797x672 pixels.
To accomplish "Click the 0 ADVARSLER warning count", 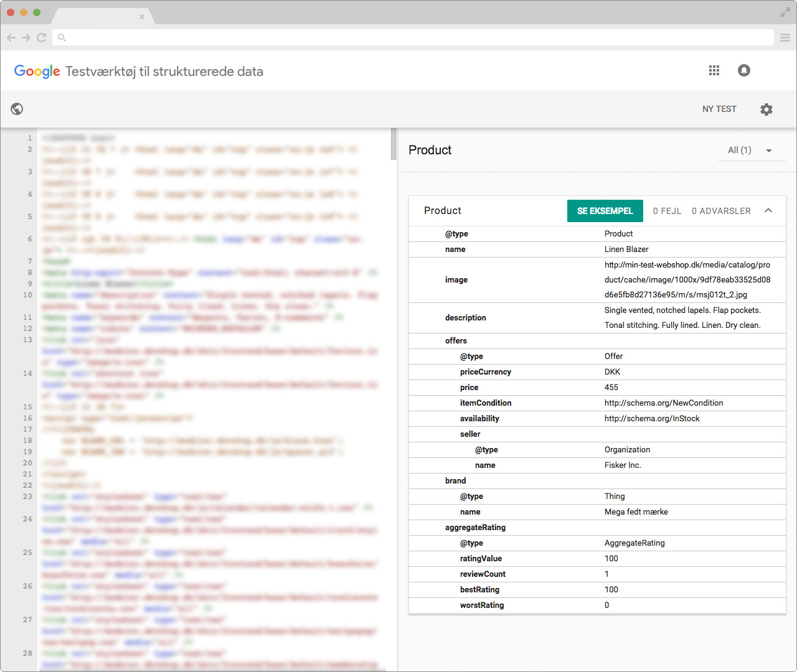I will pos(721,211).
